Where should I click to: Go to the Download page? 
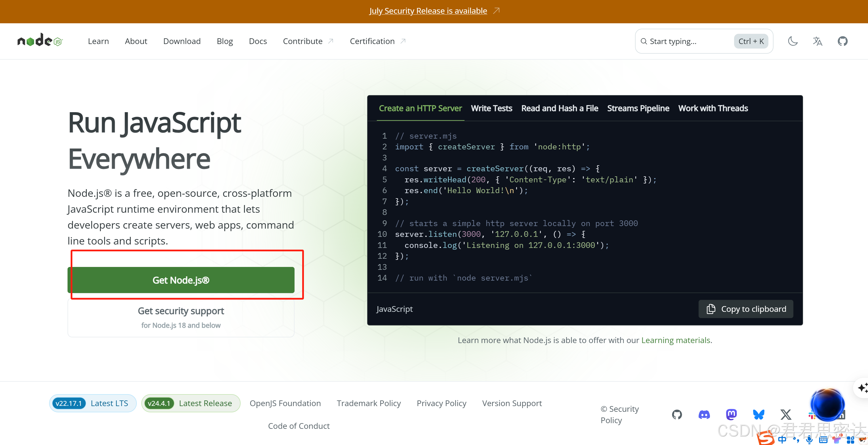[x=182, y=41]
